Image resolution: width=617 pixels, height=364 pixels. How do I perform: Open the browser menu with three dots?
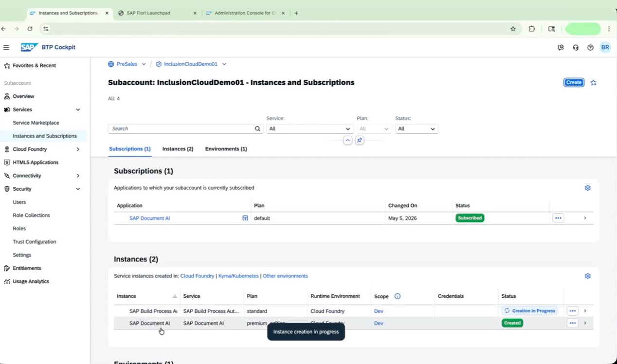click(x=609, y=29)
